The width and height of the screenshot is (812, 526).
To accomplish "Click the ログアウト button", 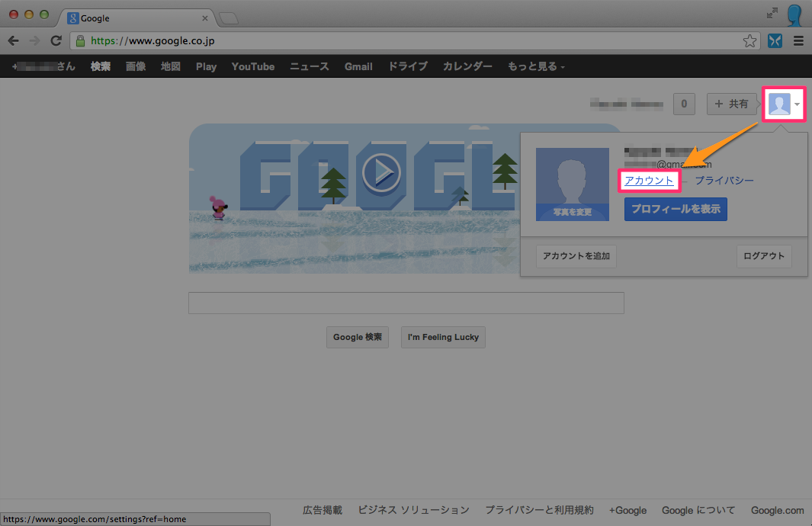I will (x=764, y=256).
